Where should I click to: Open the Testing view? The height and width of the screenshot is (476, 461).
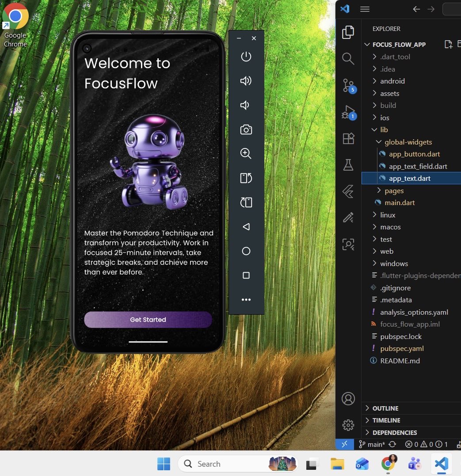(348, 164)
